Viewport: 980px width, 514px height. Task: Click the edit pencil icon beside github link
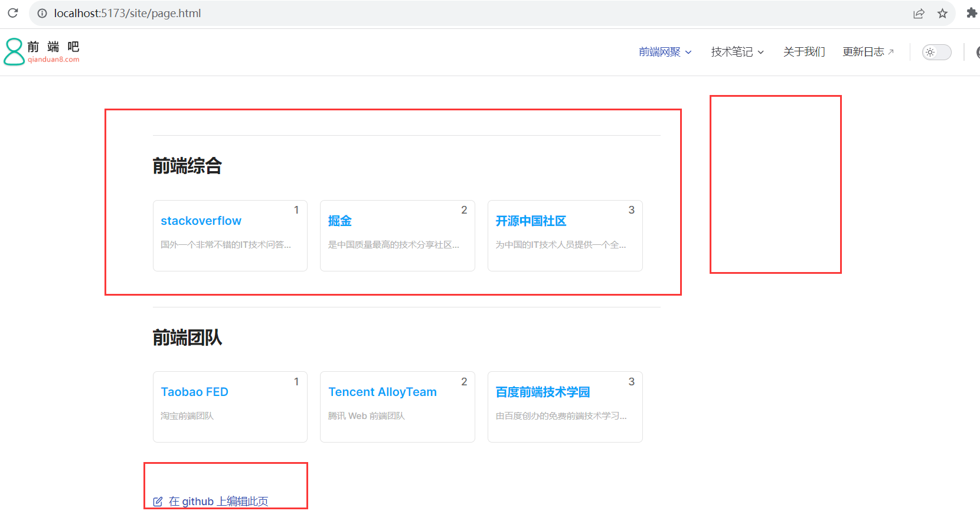158,502
